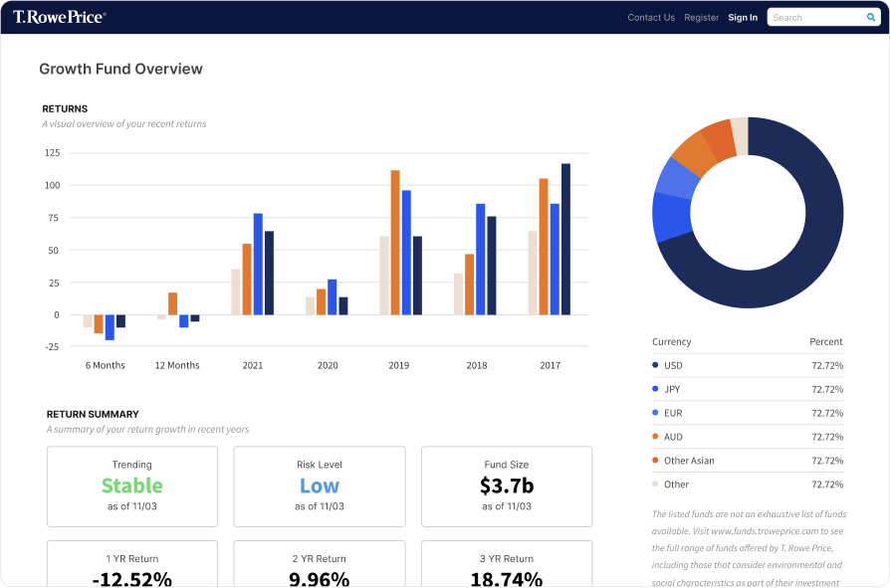
Task: Click the orange bar for 2019
Action: tap(395, 243)
